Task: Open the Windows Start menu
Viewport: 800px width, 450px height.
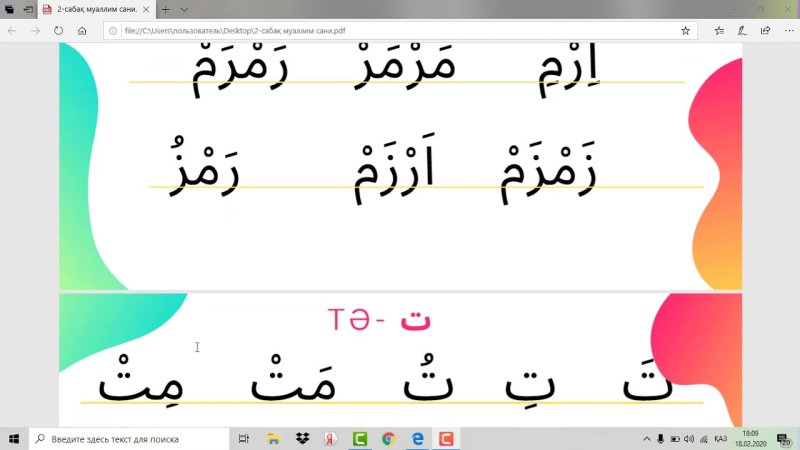Action: click(14, 438)
